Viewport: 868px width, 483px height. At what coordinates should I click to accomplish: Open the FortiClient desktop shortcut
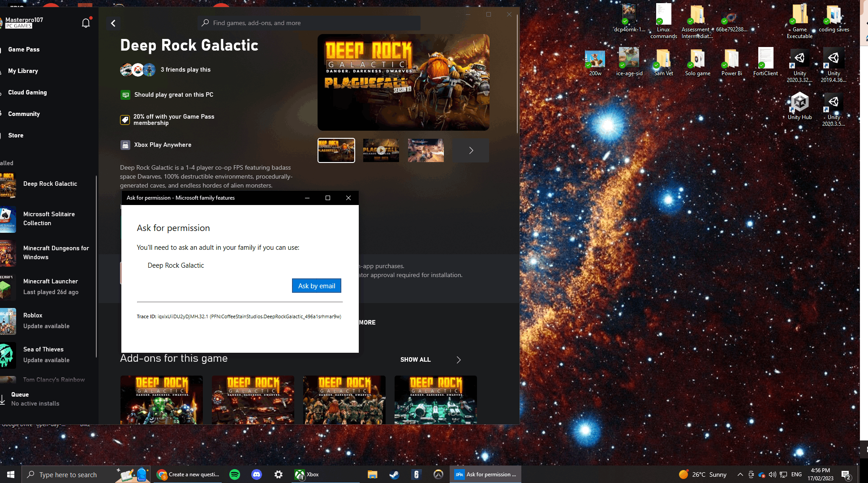point(765,62)
